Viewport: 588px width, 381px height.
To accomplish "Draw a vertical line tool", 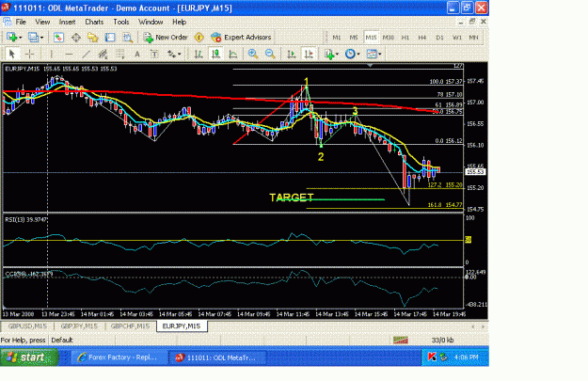I will coord(52,54).
